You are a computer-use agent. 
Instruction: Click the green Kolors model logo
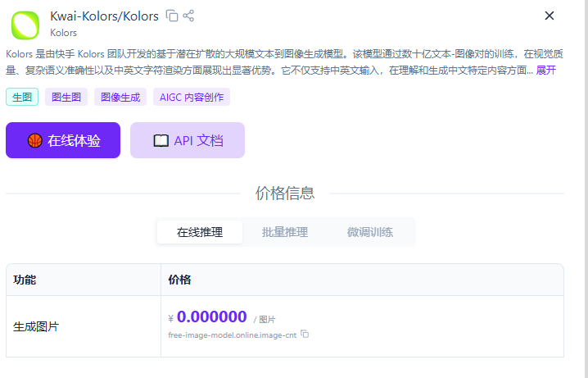[x=25, y=25]
